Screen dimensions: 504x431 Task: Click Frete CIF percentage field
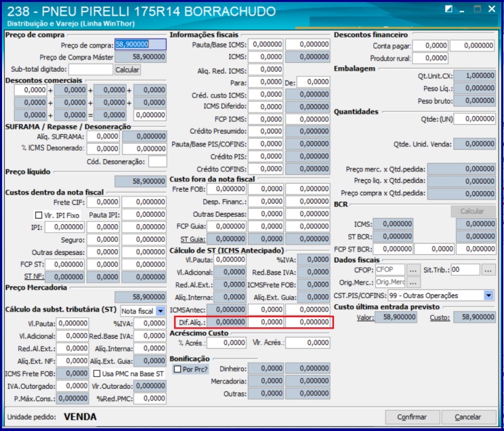tap(103, 202)
